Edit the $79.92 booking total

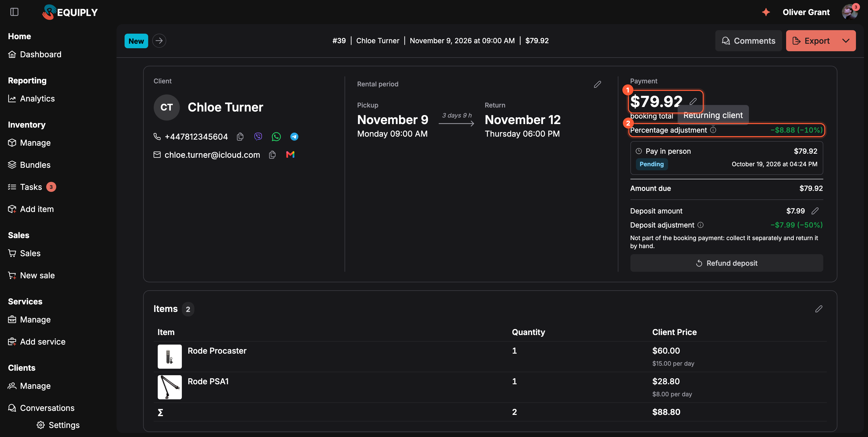click(x=693, y=101)
